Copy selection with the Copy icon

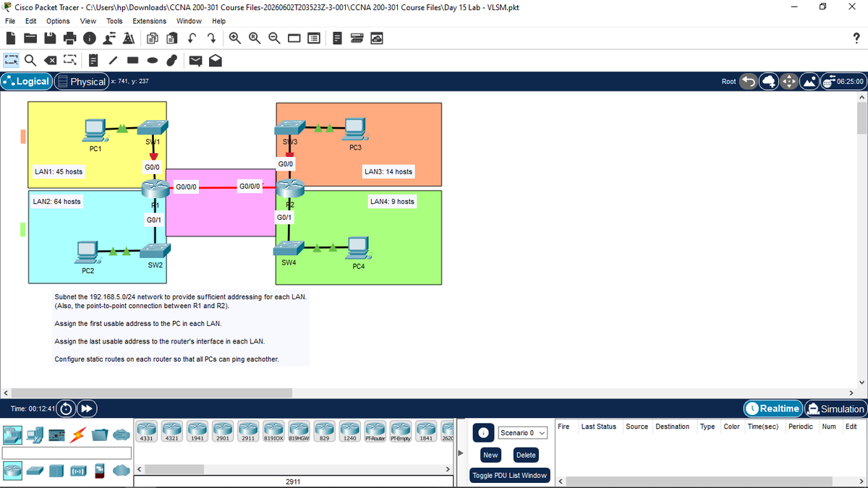click(x=153, y=38)
